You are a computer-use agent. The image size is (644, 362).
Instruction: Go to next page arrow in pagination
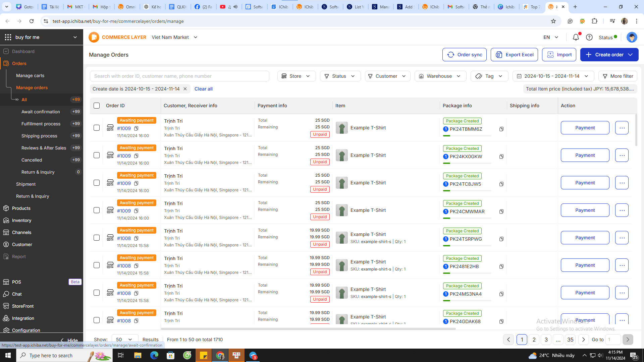tap(583, 340)
